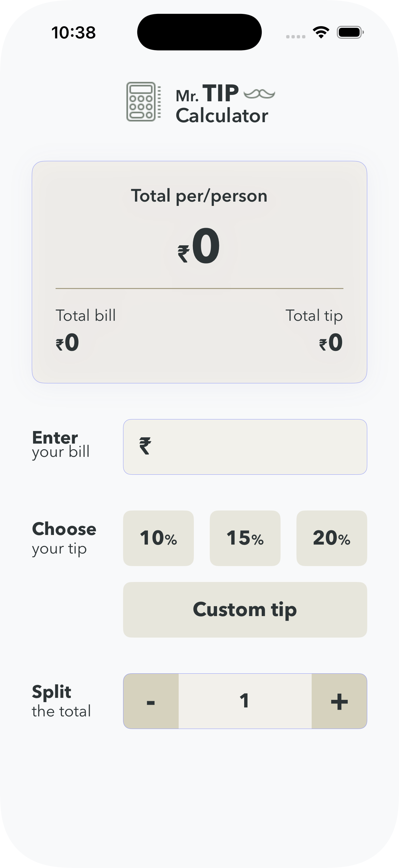399x868 pixels.
Task: Increase the split count with plus
Action: click(339, 701)
